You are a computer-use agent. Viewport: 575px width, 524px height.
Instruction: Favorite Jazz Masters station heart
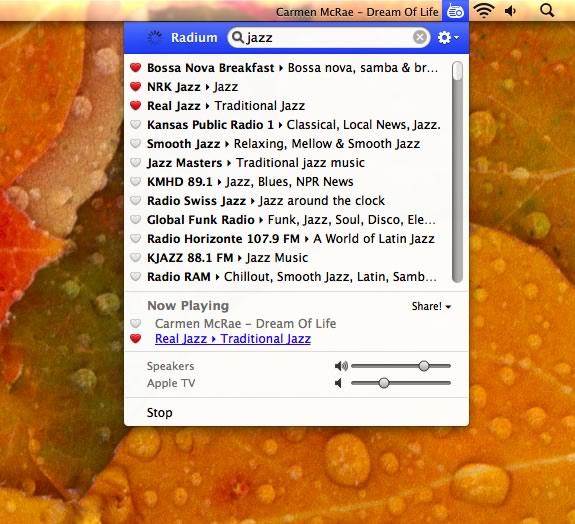pyautogui.click(x=135, y=162)
